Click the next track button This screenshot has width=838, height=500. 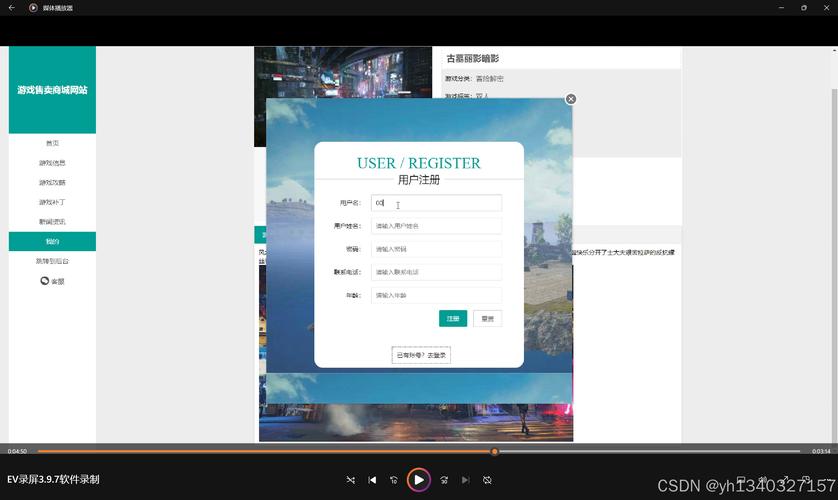(x=466, y=480)
